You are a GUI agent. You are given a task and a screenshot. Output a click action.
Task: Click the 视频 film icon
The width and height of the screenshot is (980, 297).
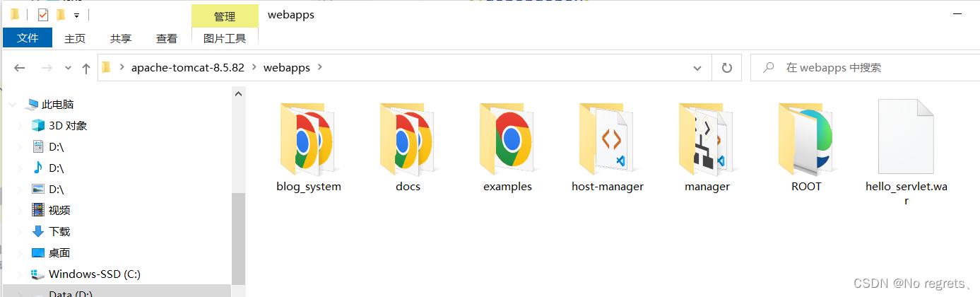click(38, 210)
